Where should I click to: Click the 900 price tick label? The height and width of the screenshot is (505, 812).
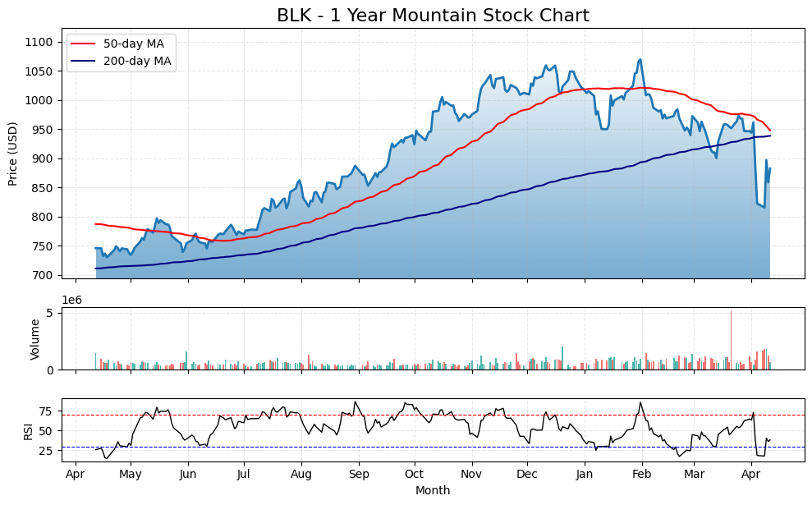tap(43, 158)
